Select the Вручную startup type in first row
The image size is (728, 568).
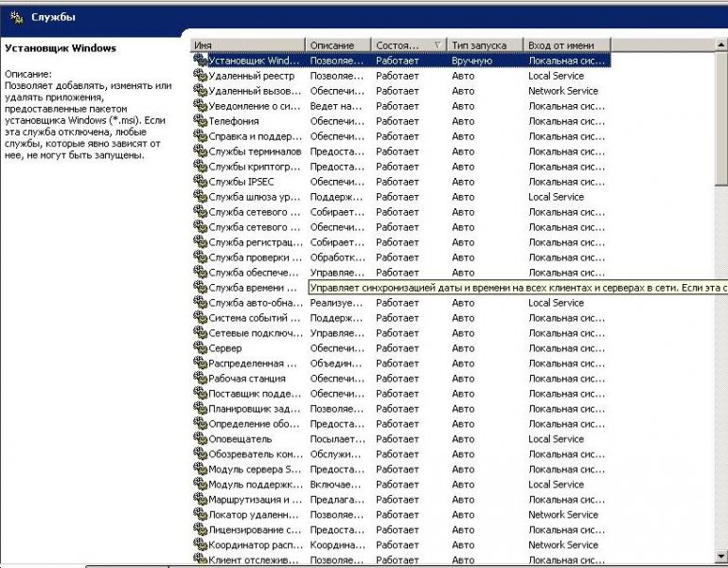(x=471, y=61)
